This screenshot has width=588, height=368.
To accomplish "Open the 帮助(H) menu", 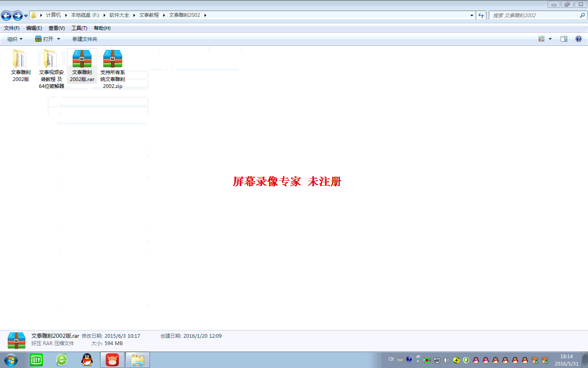I will [x=102, y=28].
